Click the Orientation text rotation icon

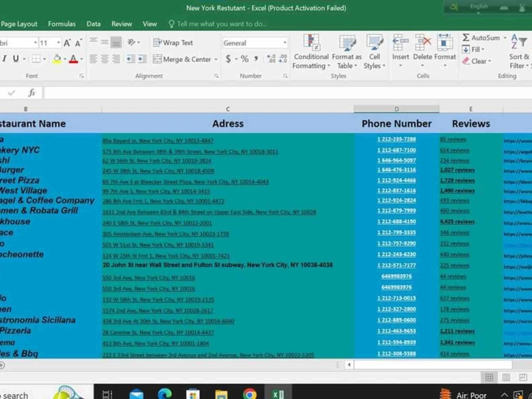pos(131,42)
